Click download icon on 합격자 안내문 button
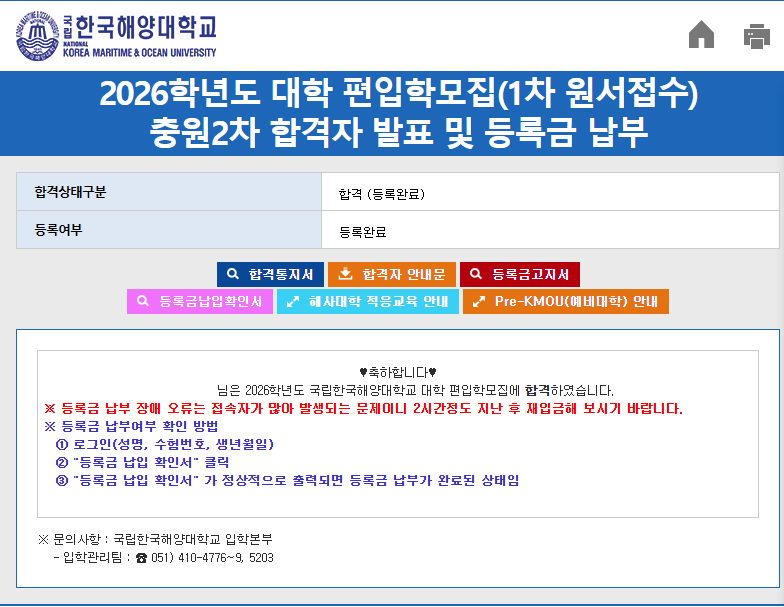784x607 pixels. tap(345, 274)
